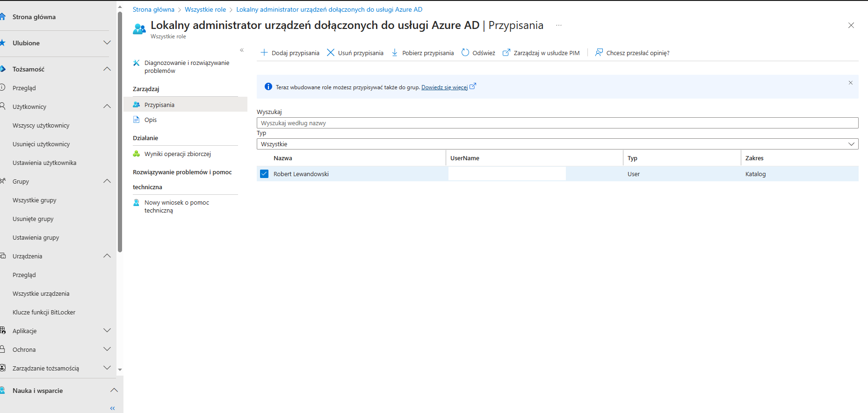Viewport: 868px width, 413px height.
Task: Open Zarządzaj w usłudze PIM external link icon
Action: (x=506, y=53)
